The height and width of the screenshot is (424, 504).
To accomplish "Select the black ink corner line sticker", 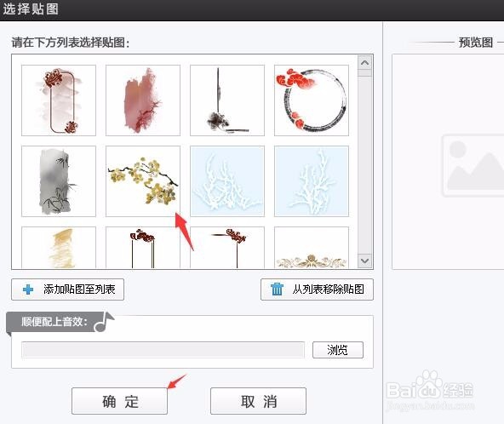I will (227, 100).
